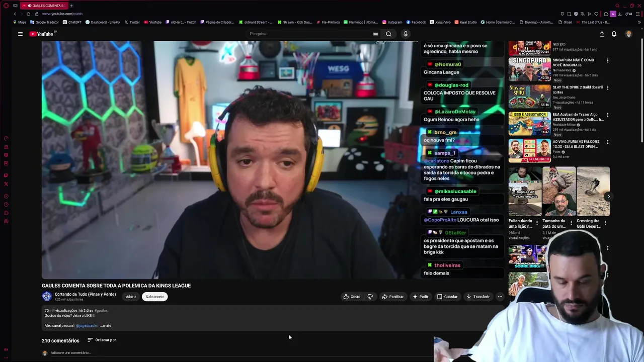The width and height of the screenshot is (644, 362).
Task: Open Crossing the Gobi Desert Short
Action: pyautogui.click(x=593, y=192)
